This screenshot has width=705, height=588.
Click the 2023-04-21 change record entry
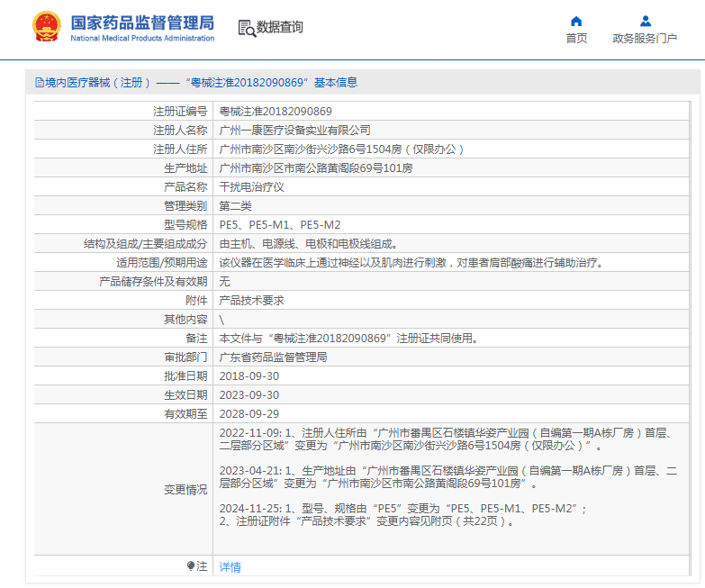coord(447,477)
